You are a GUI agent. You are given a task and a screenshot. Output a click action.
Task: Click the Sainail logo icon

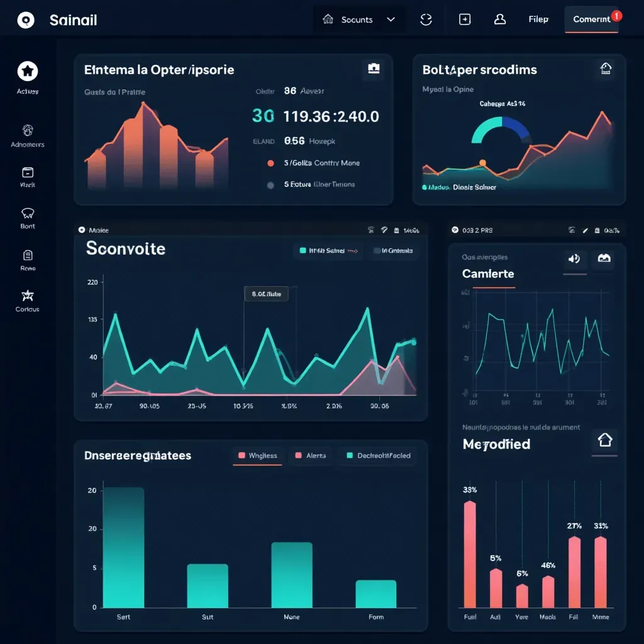pos(26,19)
